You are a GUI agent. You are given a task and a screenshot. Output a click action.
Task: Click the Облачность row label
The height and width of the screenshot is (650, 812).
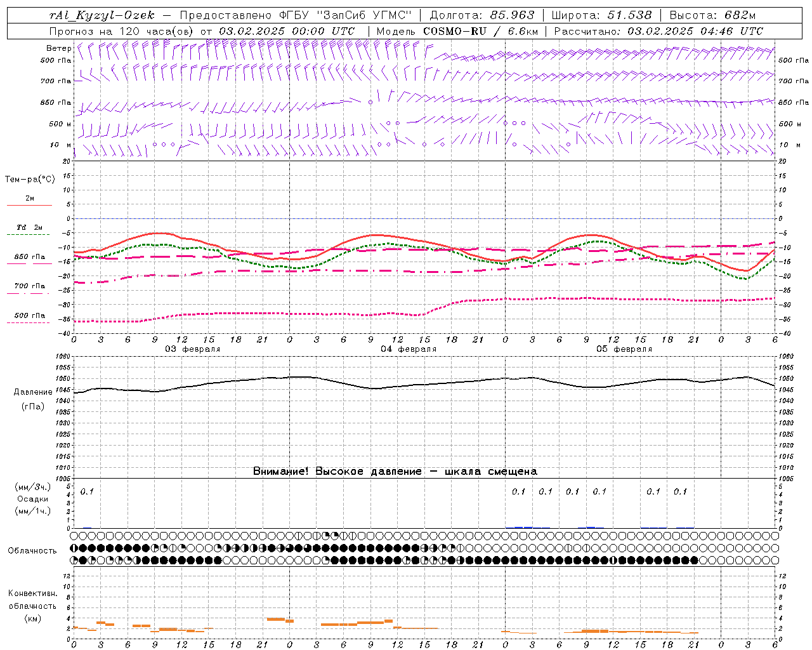point(32,551)
